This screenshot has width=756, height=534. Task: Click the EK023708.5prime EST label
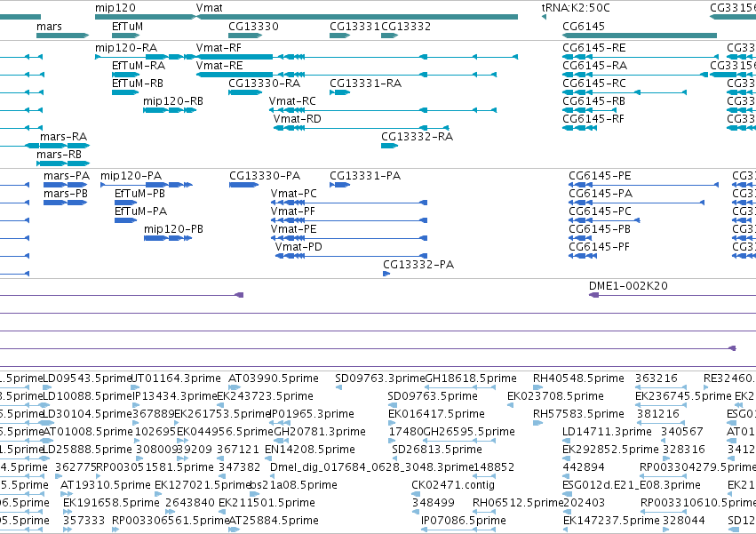coord(555,396)
